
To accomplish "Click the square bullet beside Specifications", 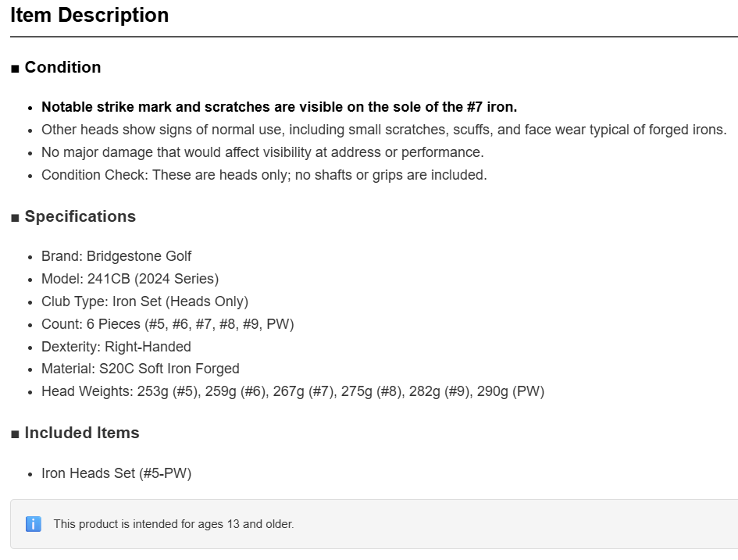I will point(15,218).
